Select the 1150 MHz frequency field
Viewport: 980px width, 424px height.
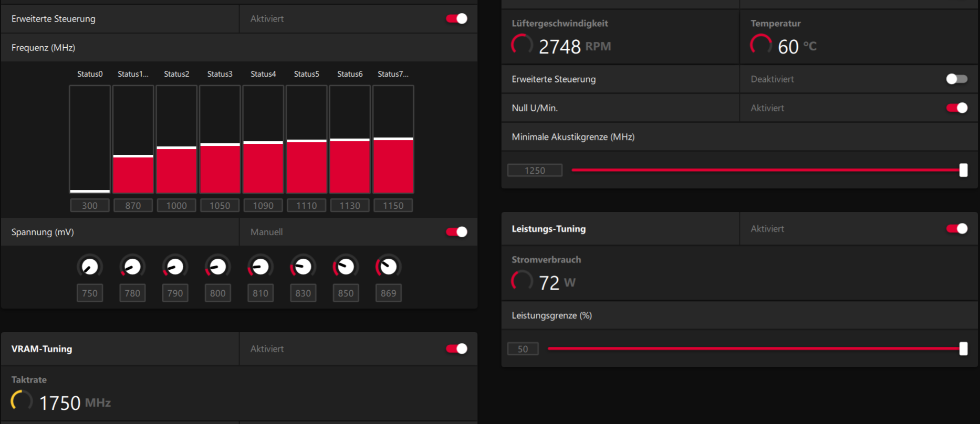point(393,206)
